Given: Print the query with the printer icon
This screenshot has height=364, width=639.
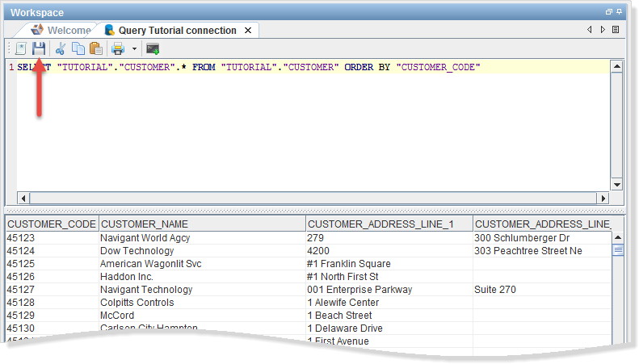Looking at the screenshot, I should (x=118, y=48).
